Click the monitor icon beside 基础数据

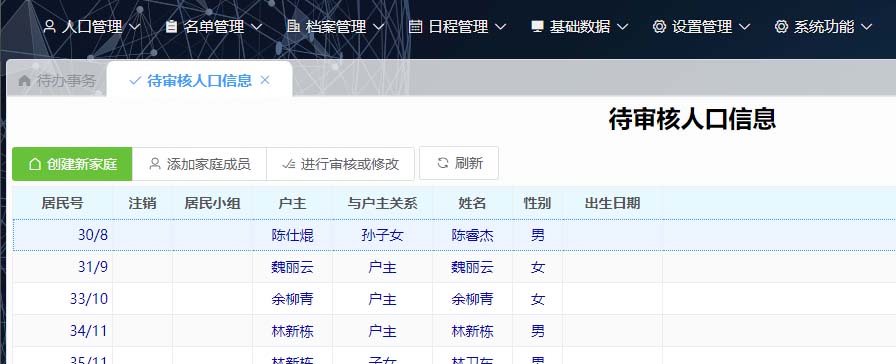pos(537,26)
